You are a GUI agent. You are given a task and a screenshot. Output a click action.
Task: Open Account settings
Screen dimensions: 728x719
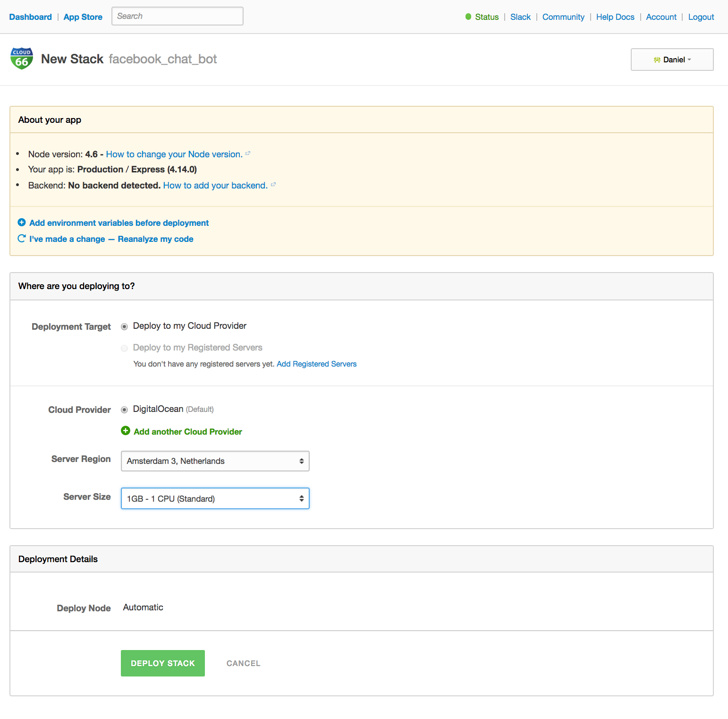click(x=661, y=17)
